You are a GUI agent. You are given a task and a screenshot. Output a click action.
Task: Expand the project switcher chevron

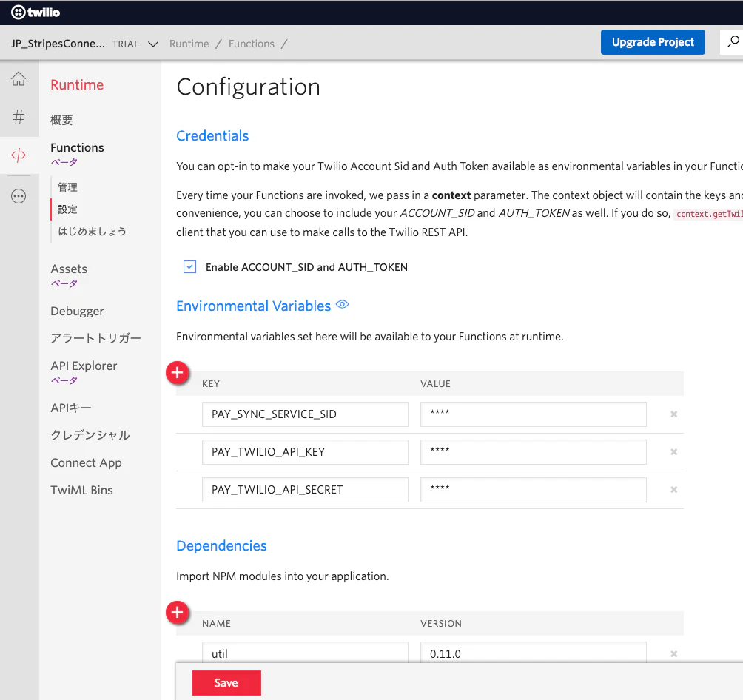(x=153, y=44)
